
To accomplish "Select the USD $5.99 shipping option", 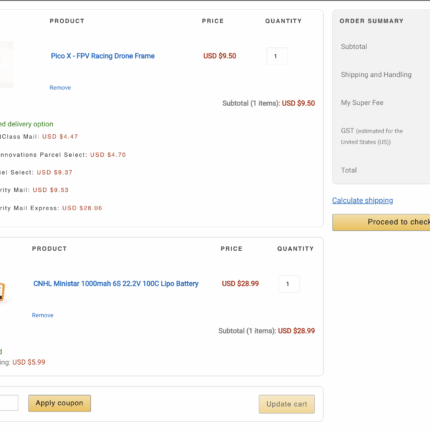I will [x=22, y=362].
